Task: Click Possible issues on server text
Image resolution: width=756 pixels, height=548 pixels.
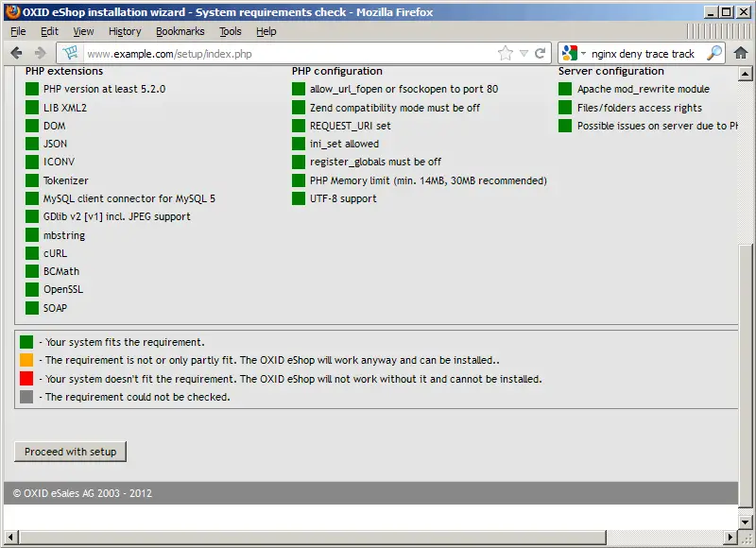Action: [x=658, y=126]
